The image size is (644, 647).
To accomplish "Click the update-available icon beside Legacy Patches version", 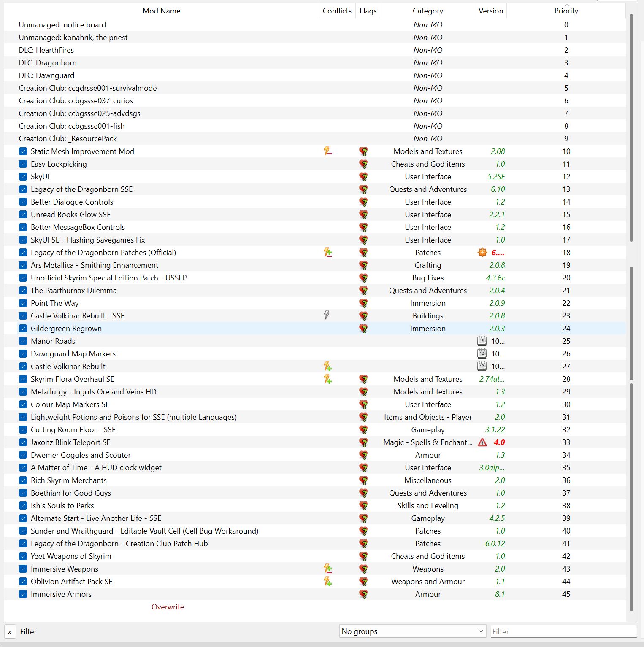I will (482, 252).
